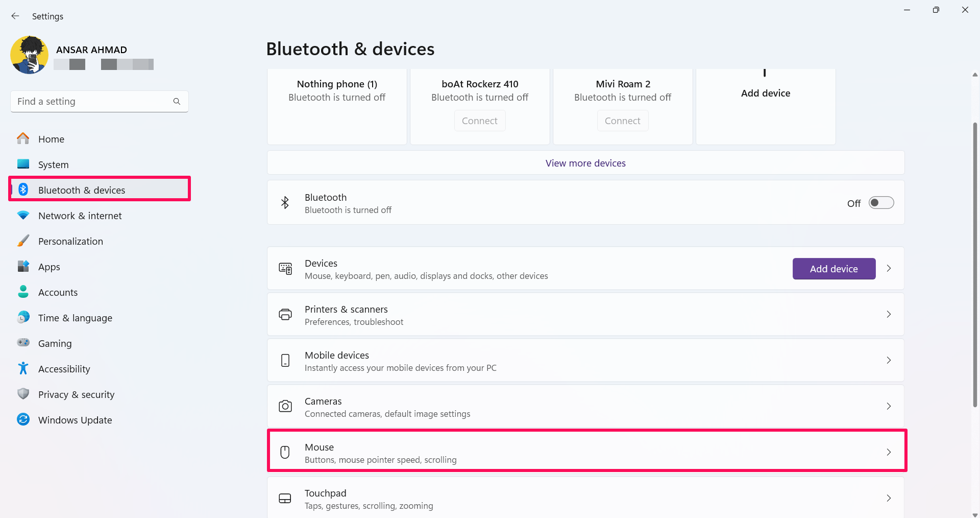Click the Network wifi icon
This screenshot has width=980, height=518.
(x=23, y=215)
